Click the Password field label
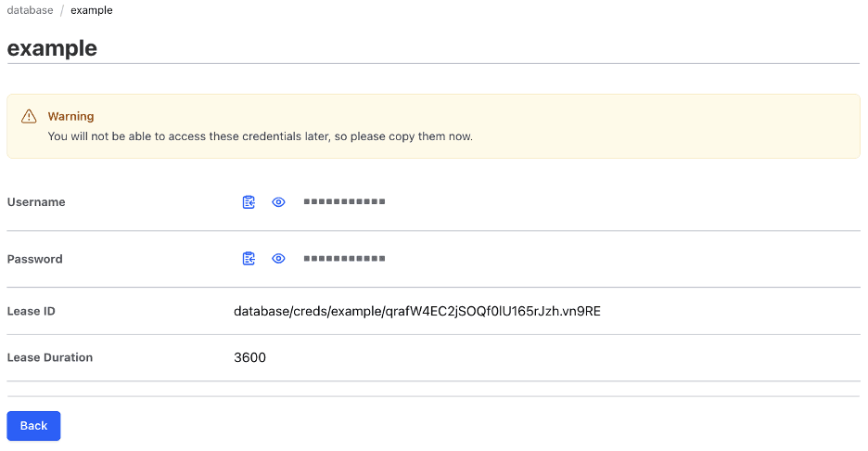The height and width of the screenshot is (451, 868). pos(35,259)
